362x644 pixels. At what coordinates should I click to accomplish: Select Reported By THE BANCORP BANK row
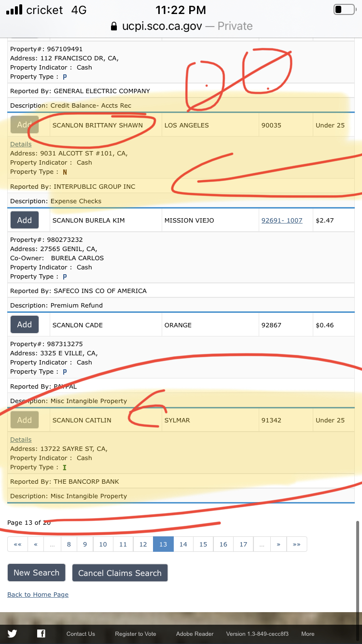(x=181, y=481)
